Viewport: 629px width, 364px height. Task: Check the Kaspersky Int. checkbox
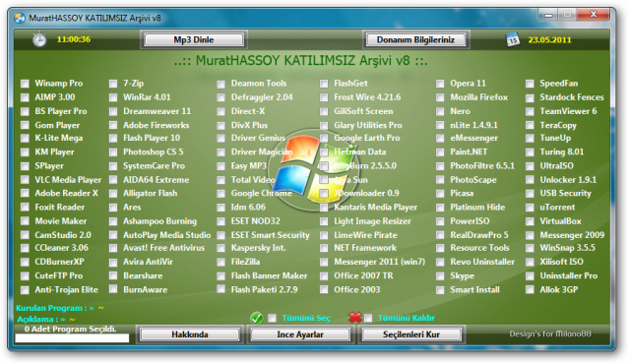click(x=220, y=249)
